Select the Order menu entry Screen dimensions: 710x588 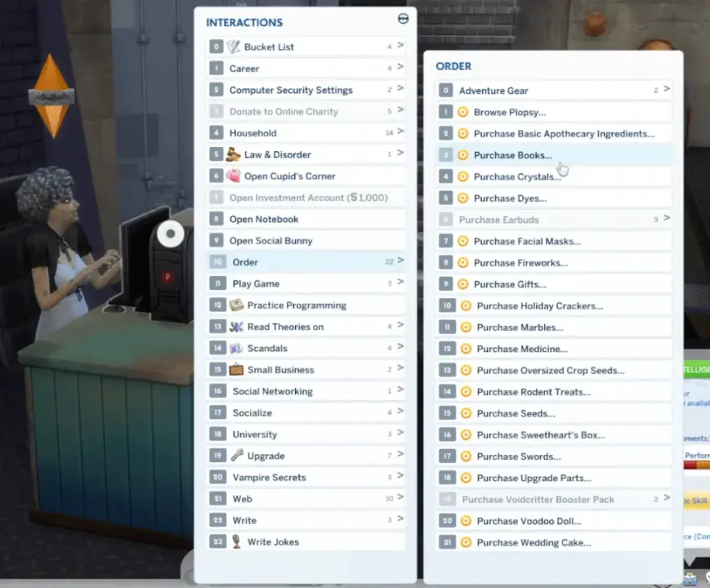306,261
